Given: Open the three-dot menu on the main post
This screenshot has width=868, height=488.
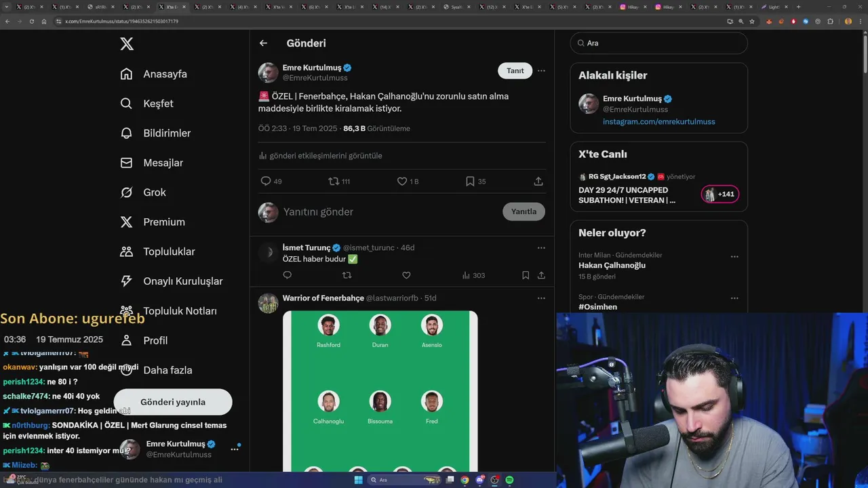Looking at the screenshot, I should [x=541, y=70].
